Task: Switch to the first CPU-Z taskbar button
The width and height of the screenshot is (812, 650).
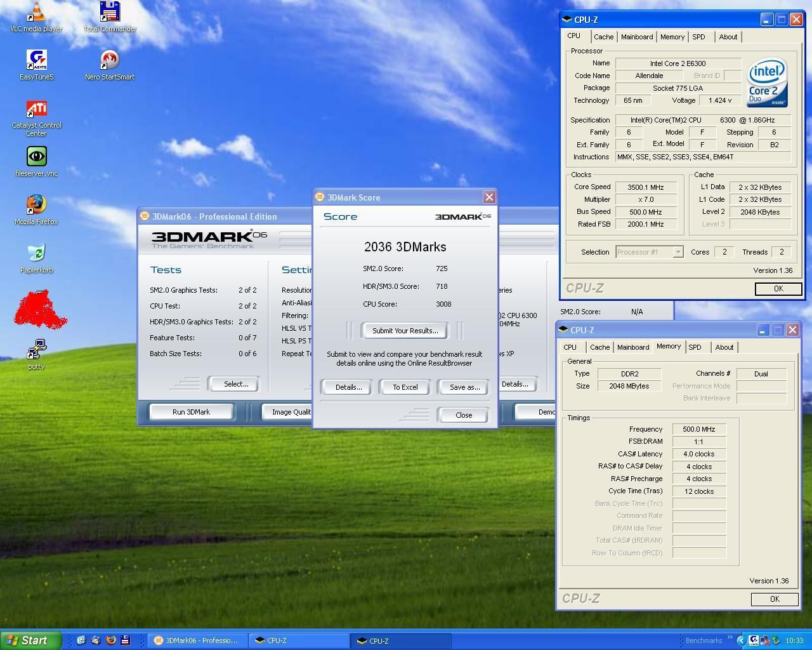Action: pos(298,640)
